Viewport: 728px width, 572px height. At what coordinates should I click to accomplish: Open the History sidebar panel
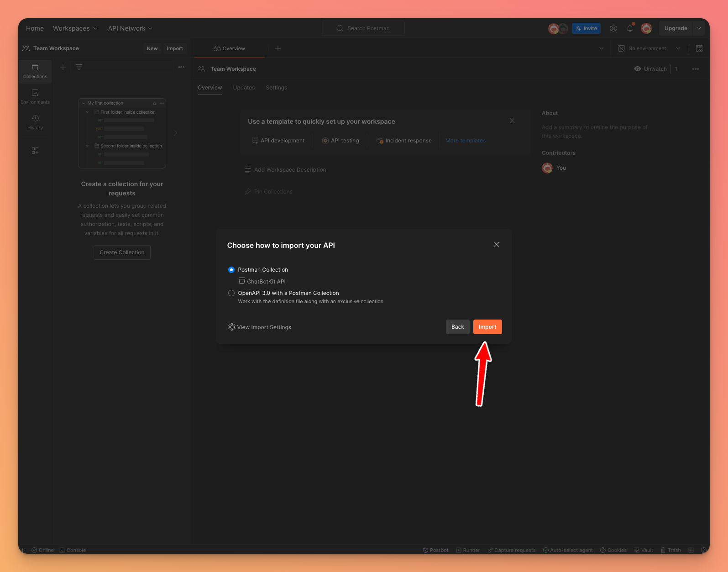35,122
